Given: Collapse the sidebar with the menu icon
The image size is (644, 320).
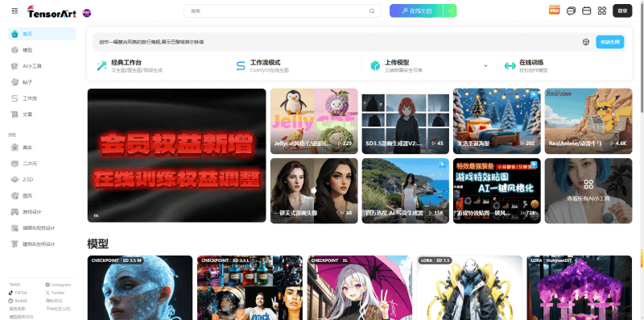Looking at the screenshot, I should tap(14, 10).
